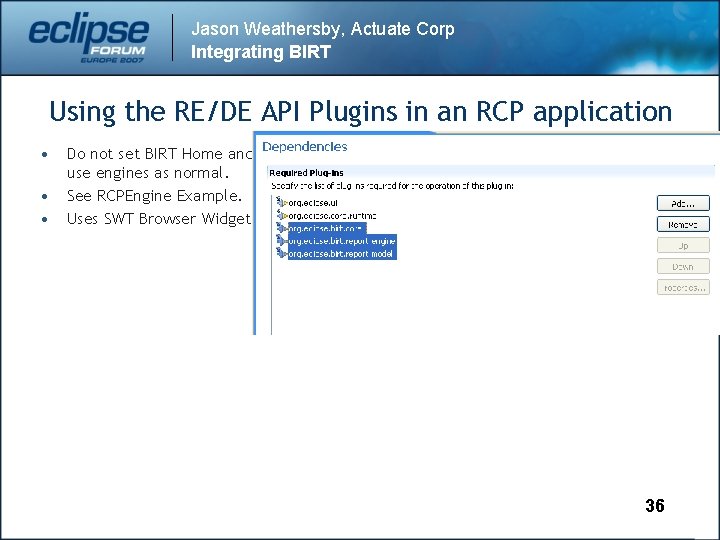The height and width of the screenshot is (540, 720).
Task: Click the icon beside org.eclipse.birt.report.engine entry
Action: (281, 240)
